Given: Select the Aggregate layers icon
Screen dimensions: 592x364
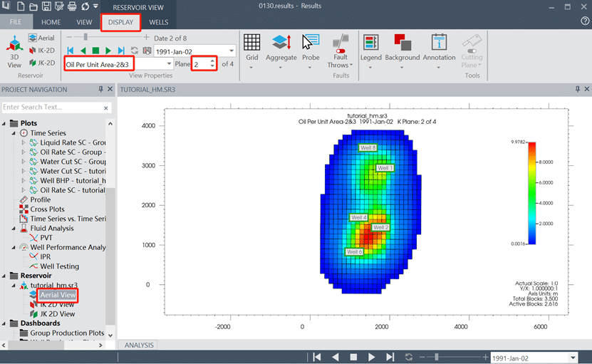Looking at the screenshot, I should [281, 46].
